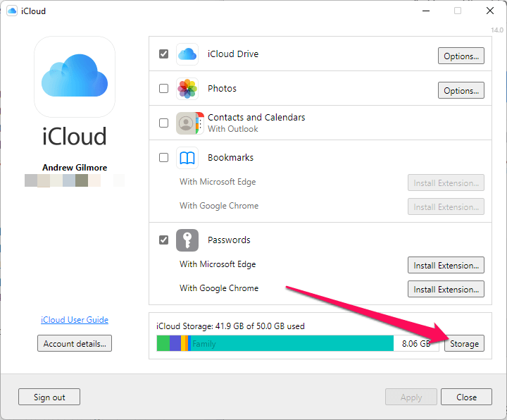
Task: Click the Photos flower icon
Action: [187, 89]
